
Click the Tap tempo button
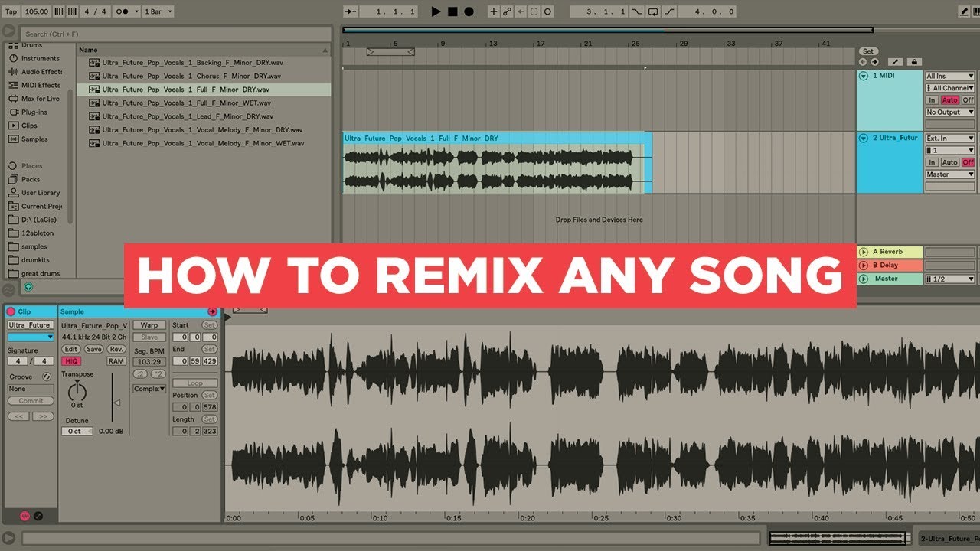(11, 11)
